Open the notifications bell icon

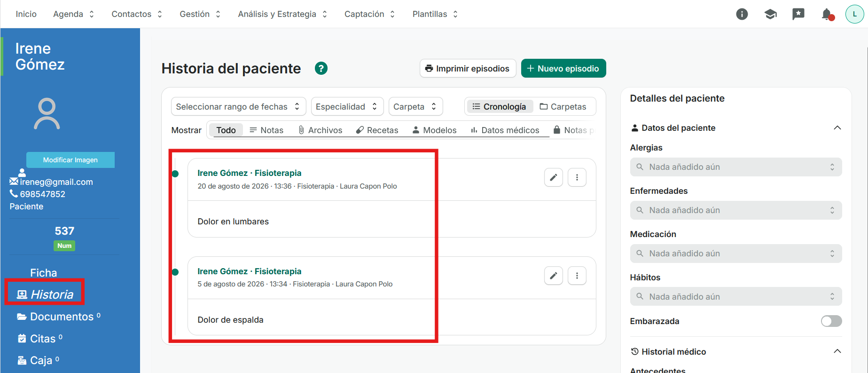click(827, 14)
